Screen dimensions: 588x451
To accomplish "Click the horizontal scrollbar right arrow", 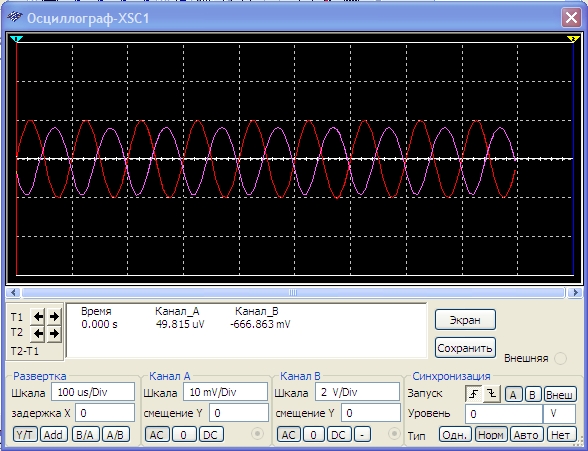I will [574, 292].
